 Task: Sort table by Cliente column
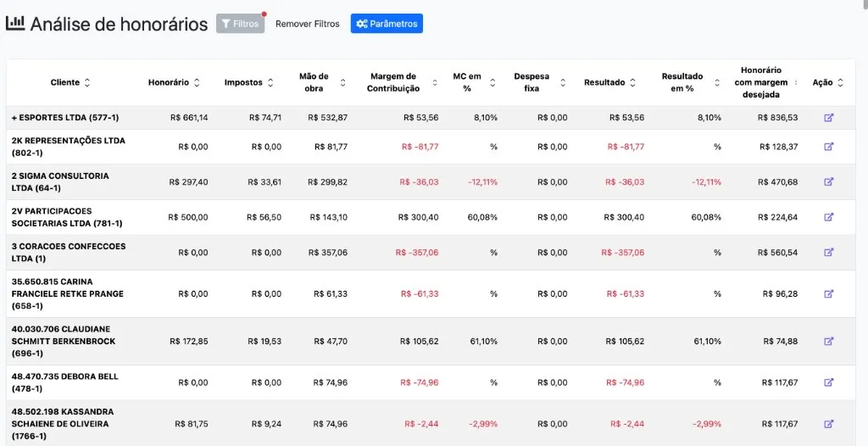coord(87,82)
